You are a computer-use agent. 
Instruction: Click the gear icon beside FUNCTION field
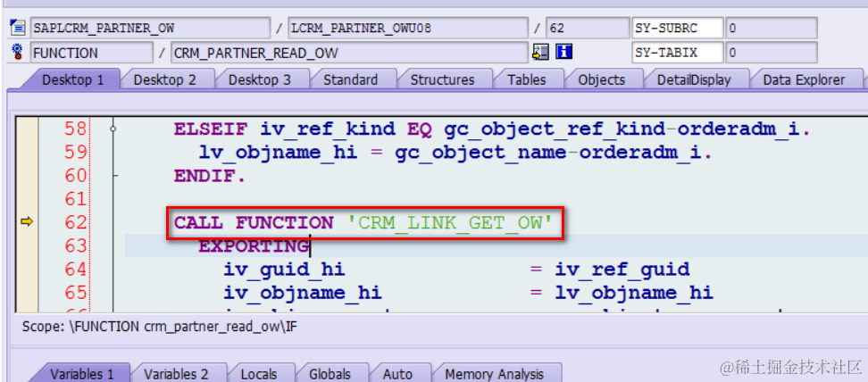(18, 53)
